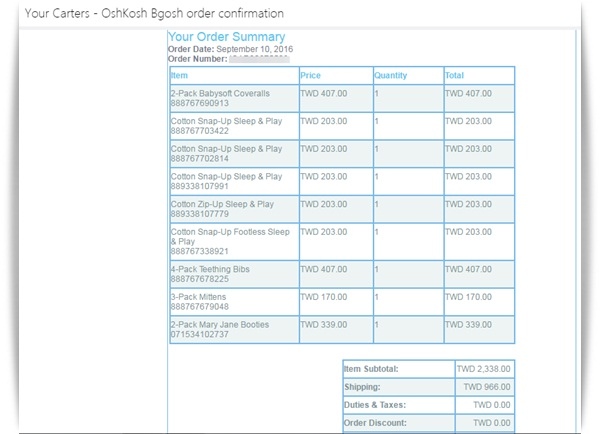
Task: Click the 'Total' column header
Action: coord(454,75)
